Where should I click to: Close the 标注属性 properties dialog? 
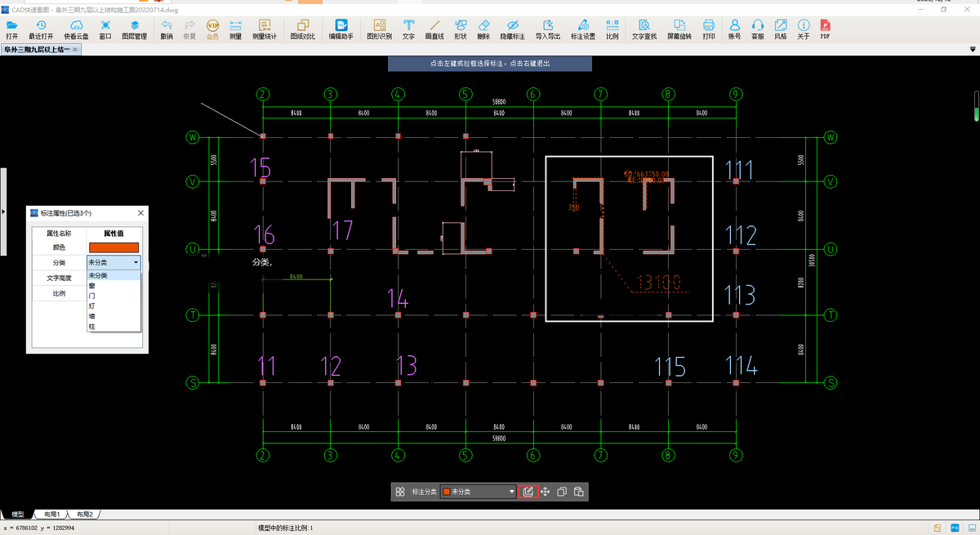[x=140, y=213]
